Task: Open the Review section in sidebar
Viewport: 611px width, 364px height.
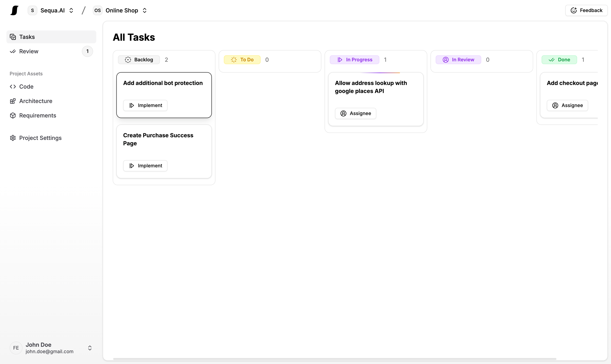Action: point(29,51)
